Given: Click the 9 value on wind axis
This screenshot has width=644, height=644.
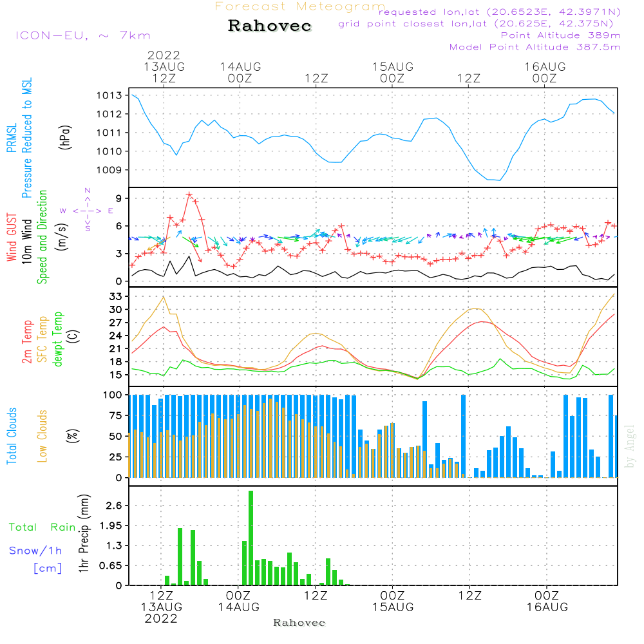Looking at the screenshot, I should click(118, 198).
